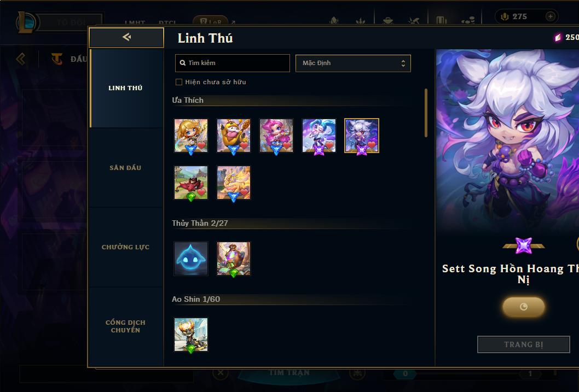Select the blonde chibi champion favorite
Viewport: 579px width, 392px height.
click(x=191, y=136)
